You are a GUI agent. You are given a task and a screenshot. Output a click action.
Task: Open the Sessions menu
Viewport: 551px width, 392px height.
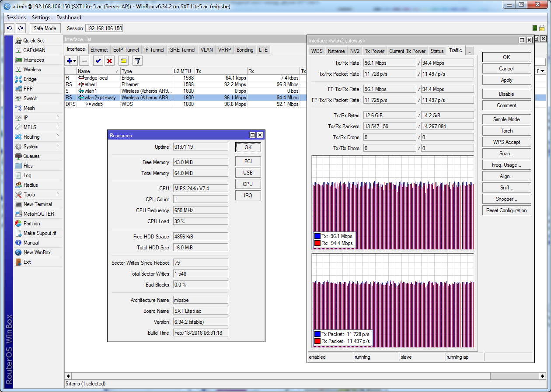[16, 17]
